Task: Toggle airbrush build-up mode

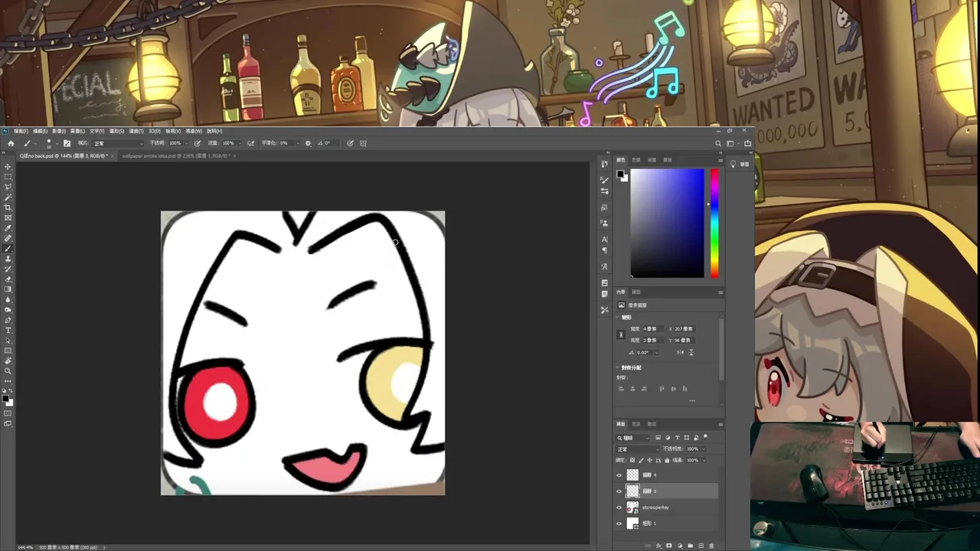Action: point(250,143)
